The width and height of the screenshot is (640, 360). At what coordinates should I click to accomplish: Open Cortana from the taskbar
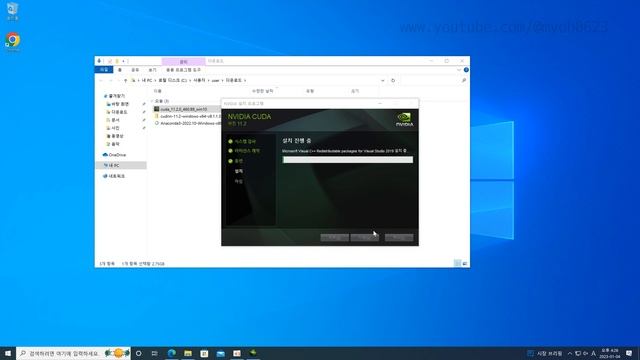(138, 353)
